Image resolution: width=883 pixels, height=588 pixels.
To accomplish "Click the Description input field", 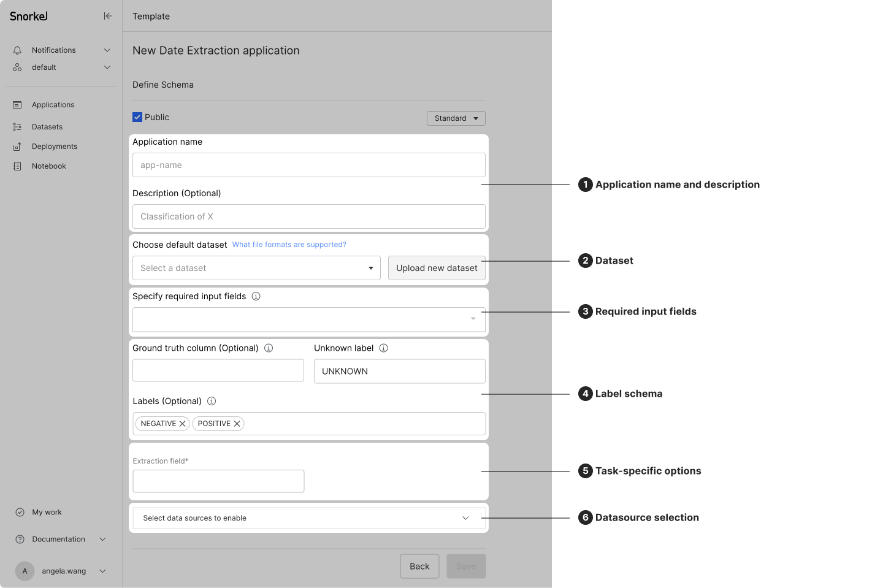I will 309,216.
